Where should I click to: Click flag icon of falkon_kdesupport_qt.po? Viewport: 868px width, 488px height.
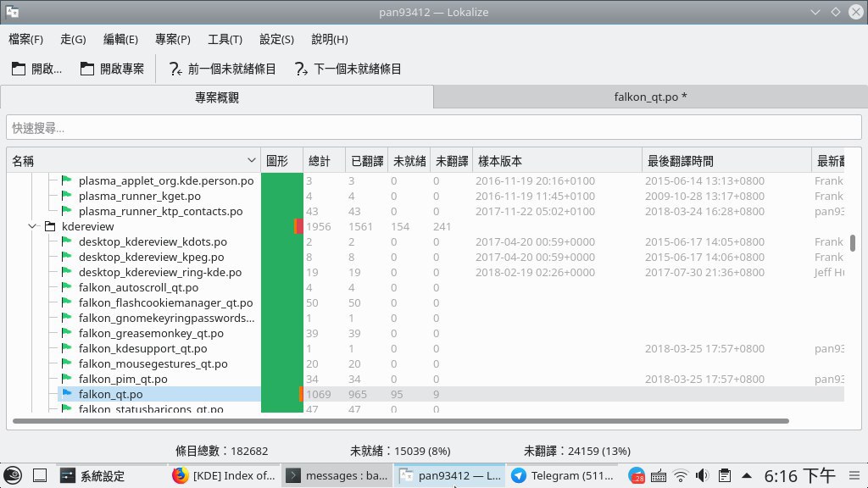(x=67, y=348)
